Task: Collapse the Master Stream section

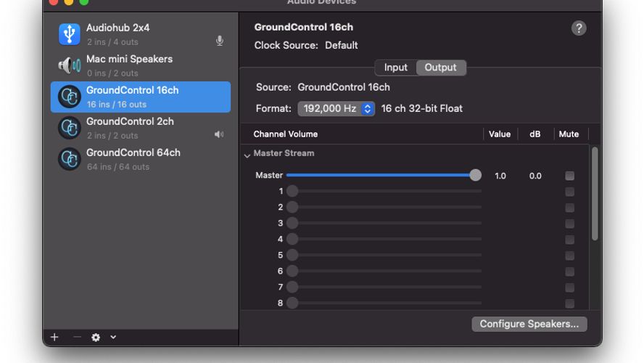Action: 247,155
